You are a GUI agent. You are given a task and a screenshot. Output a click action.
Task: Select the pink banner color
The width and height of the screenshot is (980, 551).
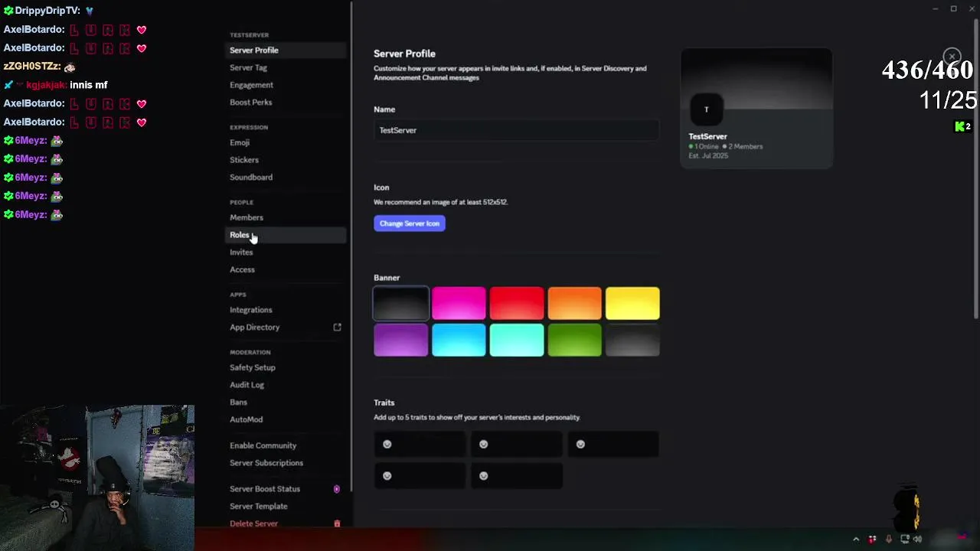(x=459, y=303)
